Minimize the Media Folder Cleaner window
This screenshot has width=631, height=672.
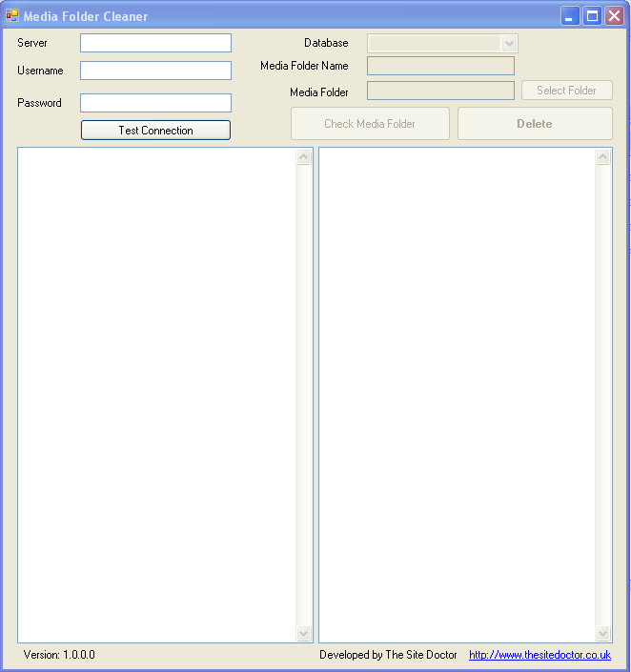570,16
